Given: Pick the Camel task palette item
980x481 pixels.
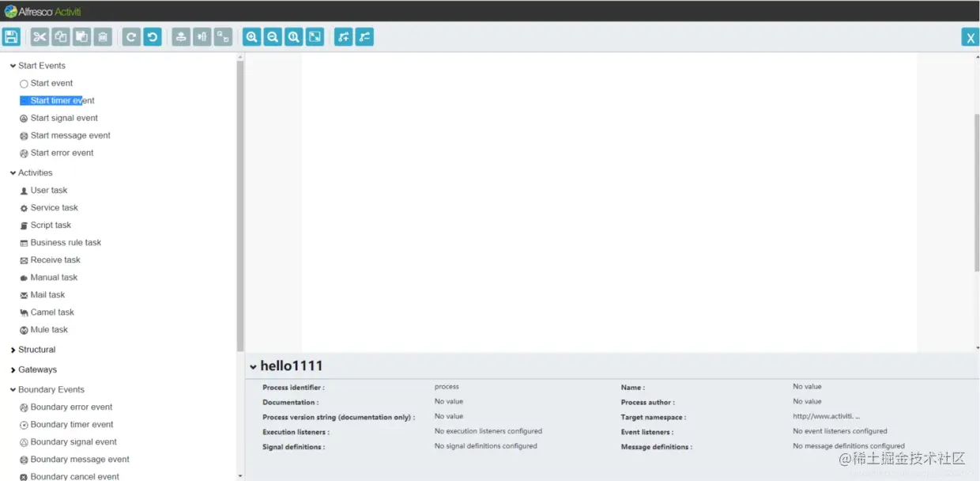Looking at the screenshot, I should point(47,312).
